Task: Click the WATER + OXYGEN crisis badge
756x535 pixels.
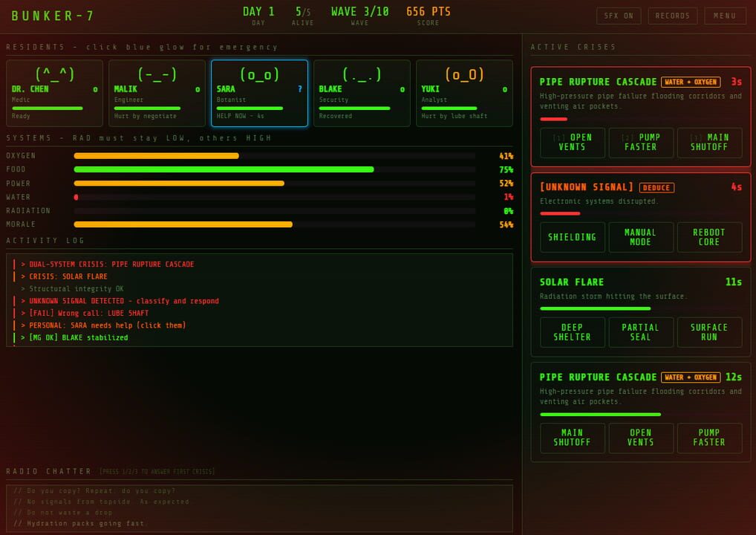Action: point(691,82)
